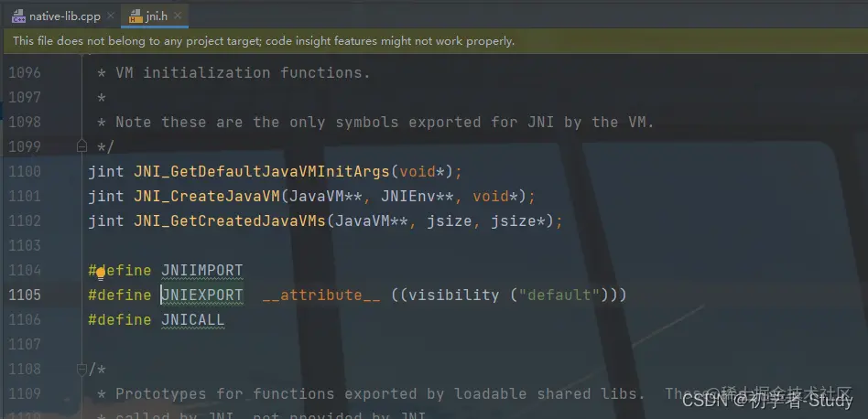Click the project target warning banner
Viewport: 868px width, 419px height.
click(434, 41)
